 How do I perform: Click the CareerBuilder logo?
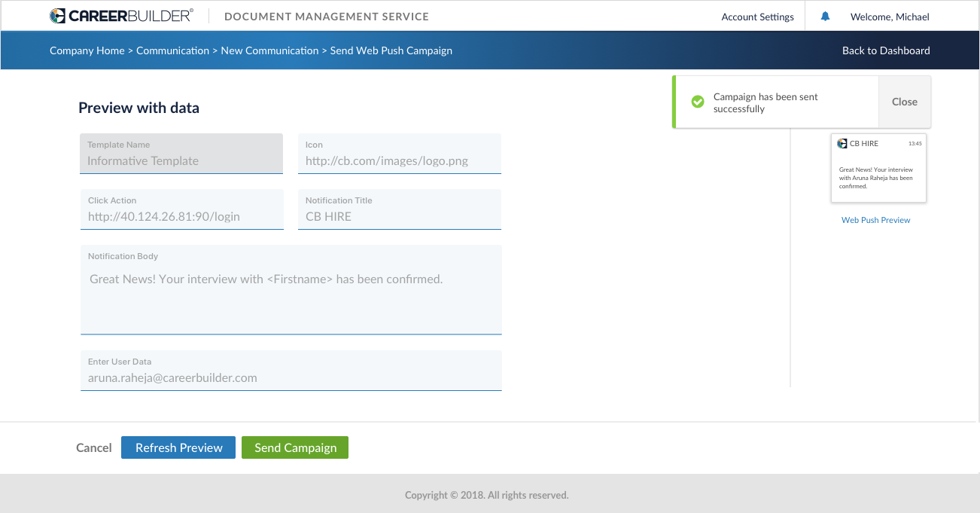(x=121, y=16)
